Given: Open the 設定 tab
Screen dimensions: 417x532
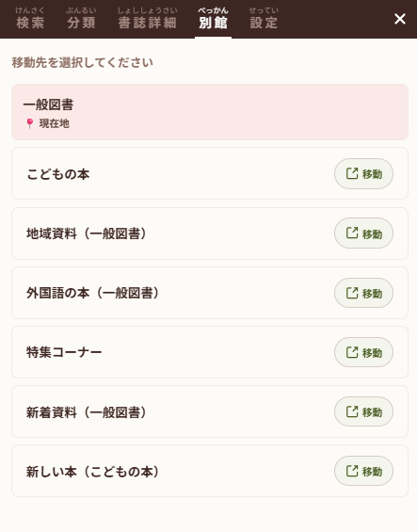Looking at the screenshot, I should [264, 19].
